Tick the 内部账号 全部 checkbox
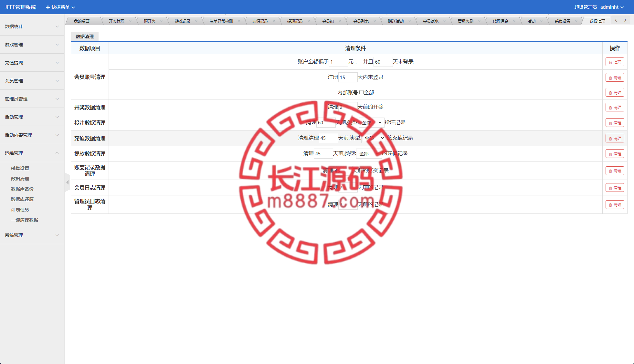 pos(361,92)
